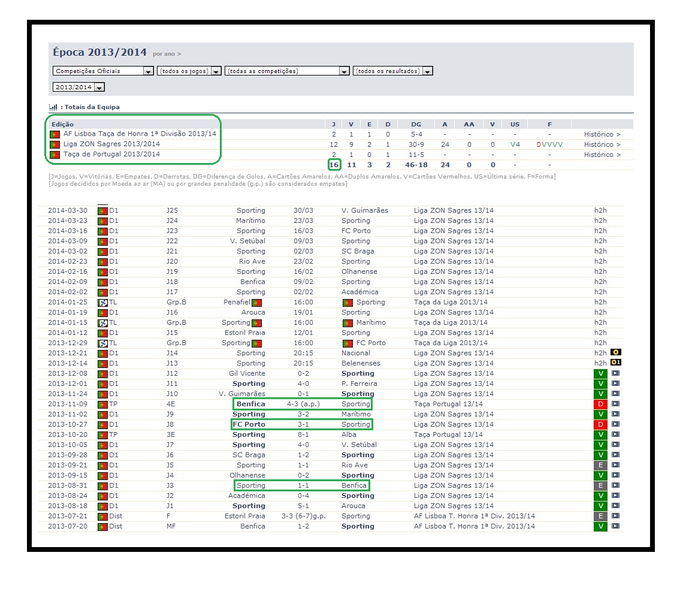Open video icon for Sporting 4-0 P. Ferreira
Screen dimensions: 683x616
click(615, 384)
